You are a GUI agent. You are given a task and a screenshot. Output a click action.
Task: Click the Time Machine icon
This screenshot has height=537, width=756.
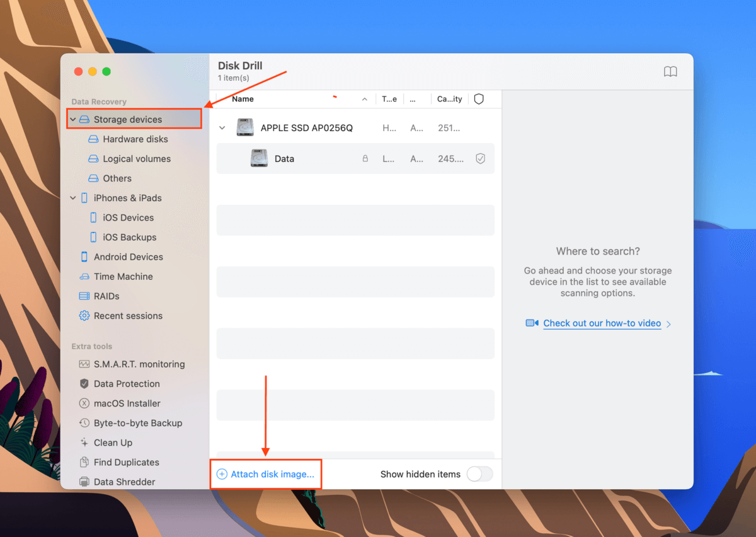tap(84, 277)
